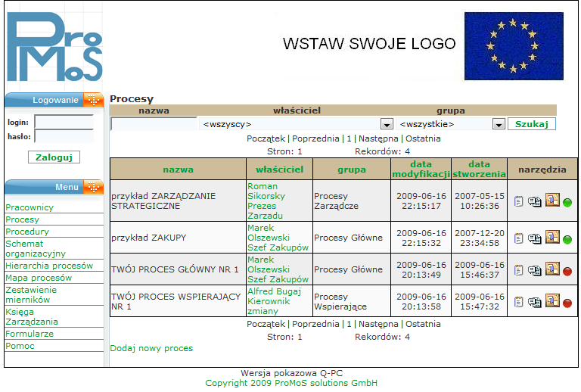Image resolution: width=581 pixels, height=392 pixels.
Task: Click comments icon in ZARZĄDZANIE STRATEGICZNE row
Action: tap(534, 201)
